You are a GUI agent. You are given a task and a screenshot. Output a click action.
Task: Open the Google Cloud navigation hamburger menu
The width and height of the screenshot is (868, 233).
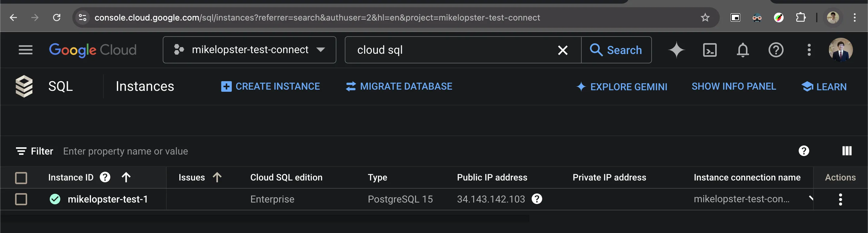[x=26, y=50]
